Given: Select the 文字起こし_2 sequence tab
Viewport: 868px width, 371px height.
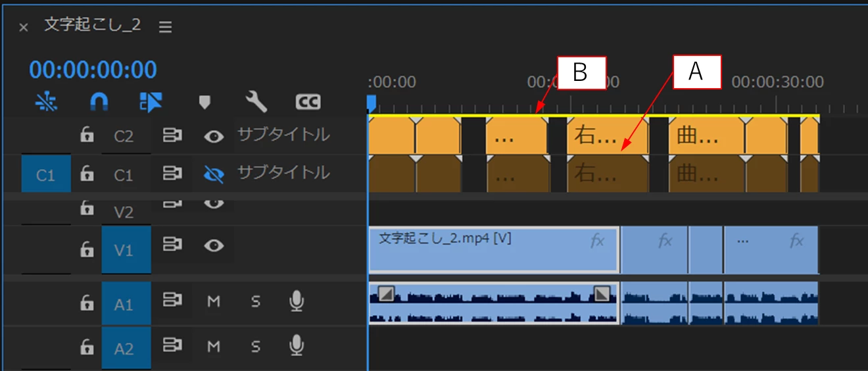Looking at the screenshot, I should click(93, 25).
